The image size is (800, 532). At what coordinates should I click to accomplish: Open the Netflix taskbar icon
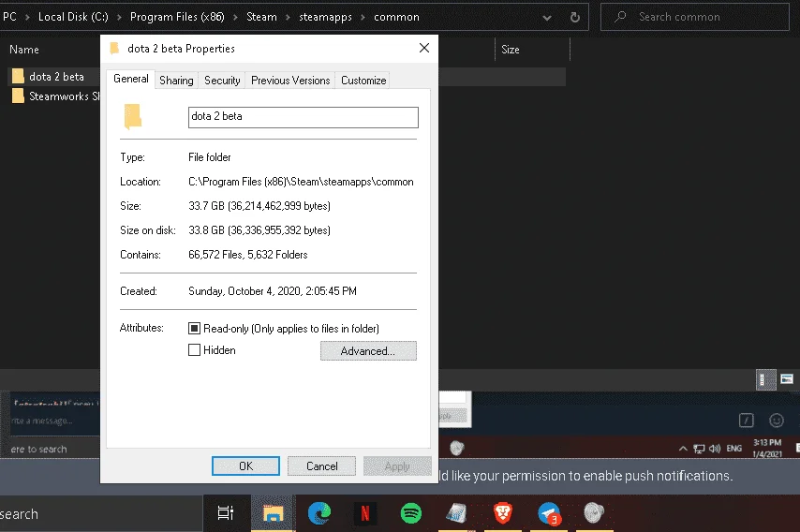[364, 513]
